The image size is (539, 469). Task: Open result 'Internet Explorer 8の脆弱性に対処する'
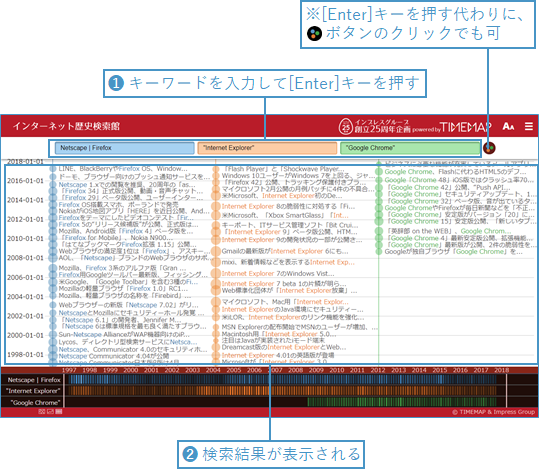[x=288, y=206]
